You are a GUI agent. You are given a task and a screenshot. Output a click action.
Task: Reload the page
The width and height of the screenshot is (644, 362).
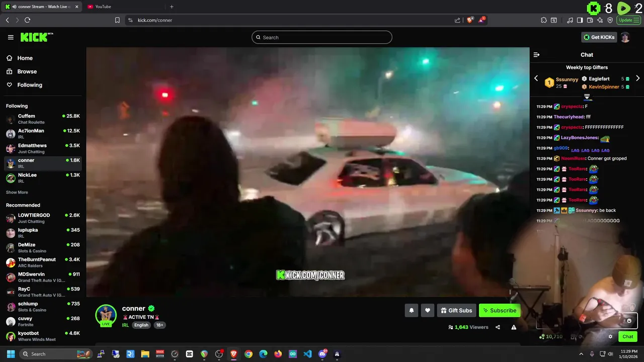[x=27, y=20]
